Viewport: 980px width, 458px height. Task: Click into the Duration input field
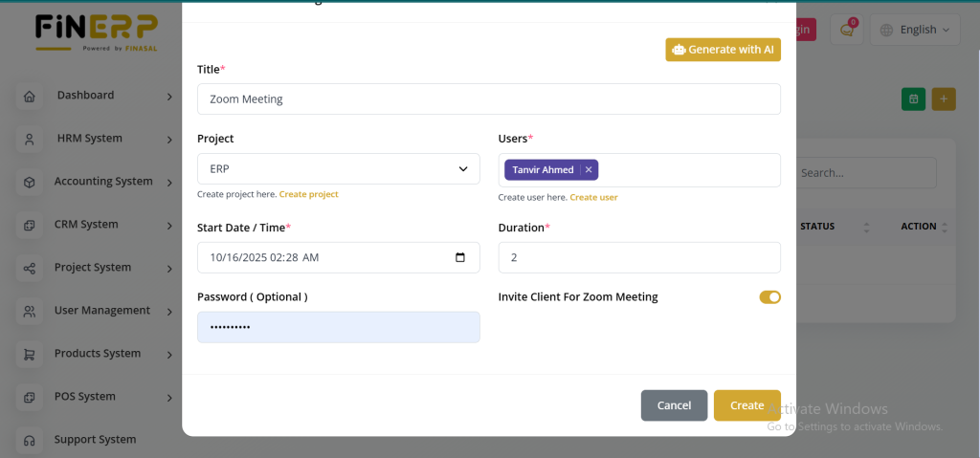click(x=638, y=257)
